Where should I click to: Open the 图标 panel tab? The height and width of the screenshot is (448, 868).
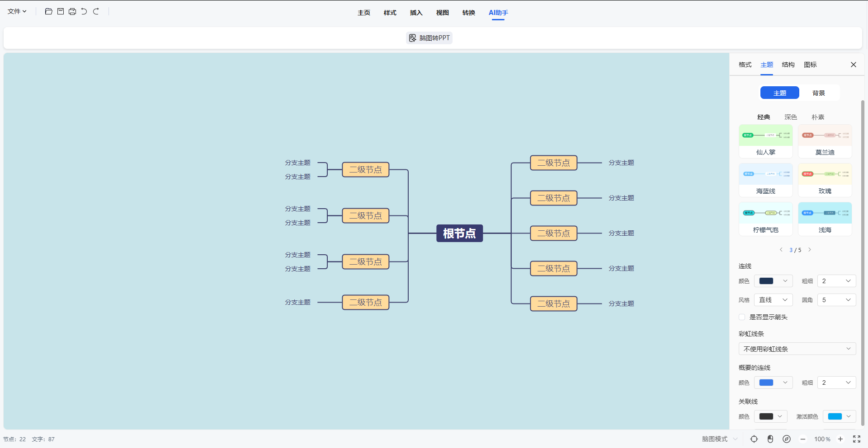[x=810, y=65]
